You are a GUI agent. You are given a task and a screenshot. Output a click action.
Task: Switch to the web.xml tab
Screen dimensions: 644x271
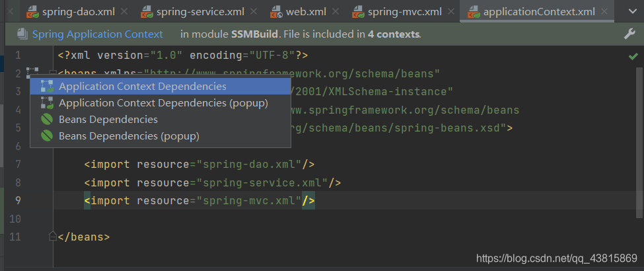pyautogui.click(x=306, y=12)
